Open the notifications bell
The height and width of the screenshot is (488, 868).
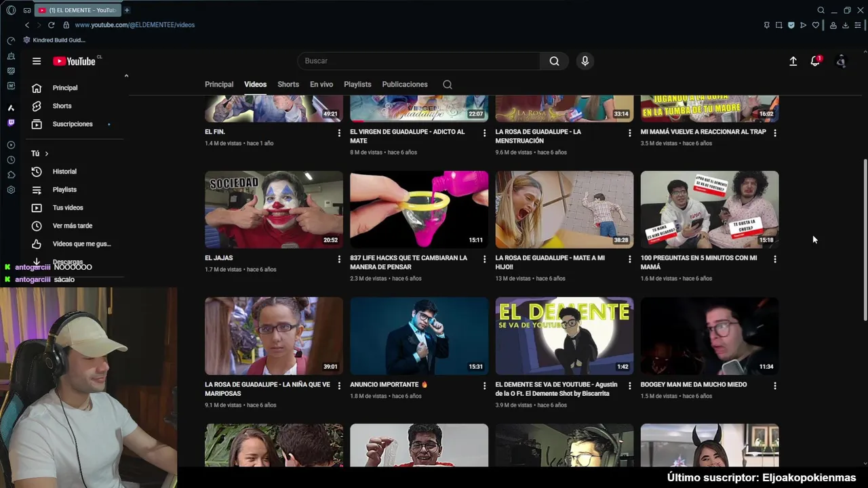(x=815, y=61)
